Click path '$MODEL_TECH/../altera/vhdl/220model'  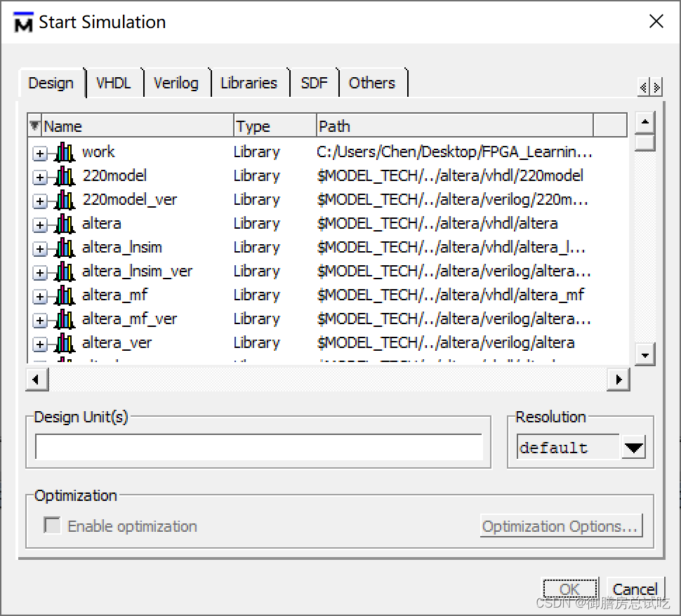[450, 176]
